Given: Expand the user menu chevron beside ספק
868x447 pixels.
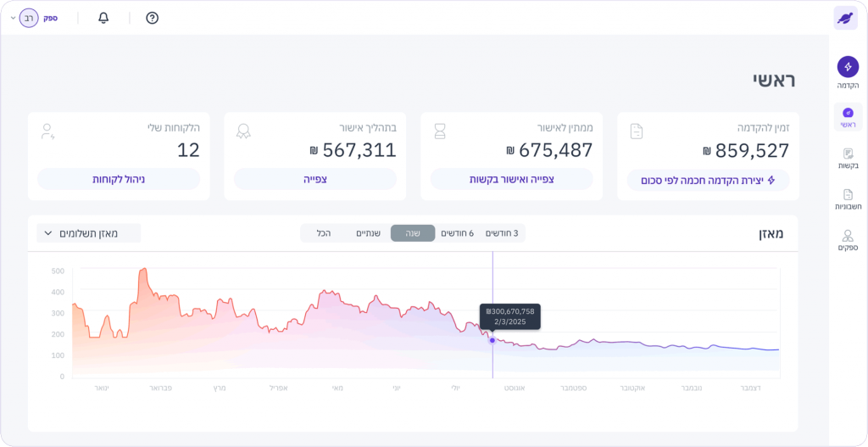Looking at the screenshot, I should coord(13,18).
